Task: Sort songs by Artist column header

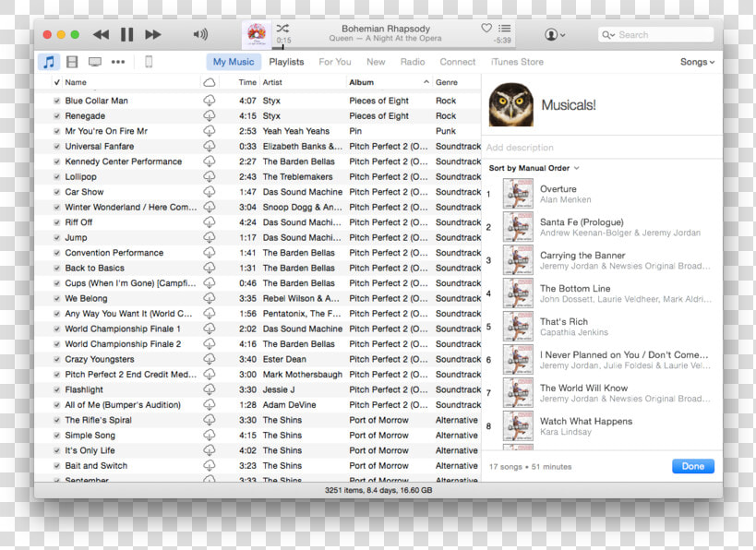Action: pos(302,82)
